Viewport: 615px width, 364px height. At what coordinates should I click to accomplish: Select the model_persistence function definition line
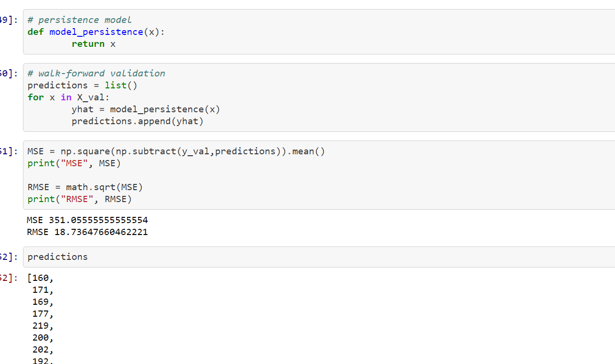click(x=96, y=32)
